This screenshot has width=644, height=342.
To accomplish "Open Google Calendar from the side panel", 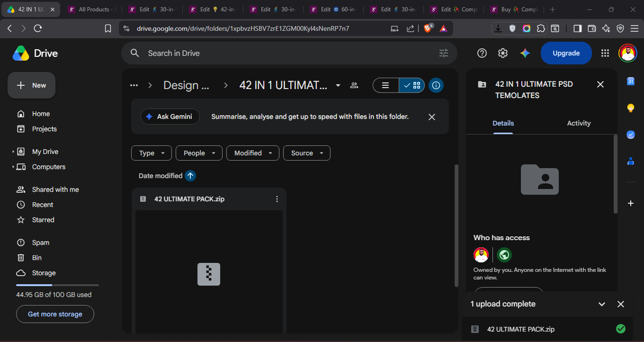I will [630, 81].
